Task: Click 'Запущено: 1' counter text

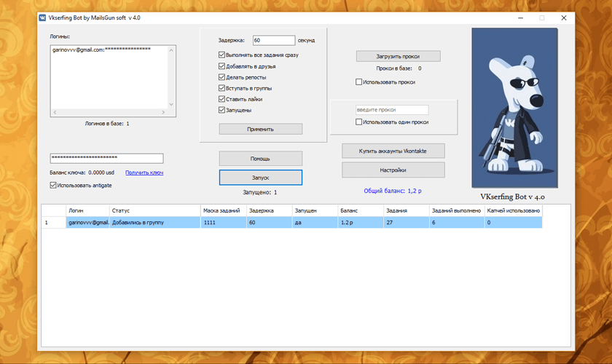Action: 260,192
